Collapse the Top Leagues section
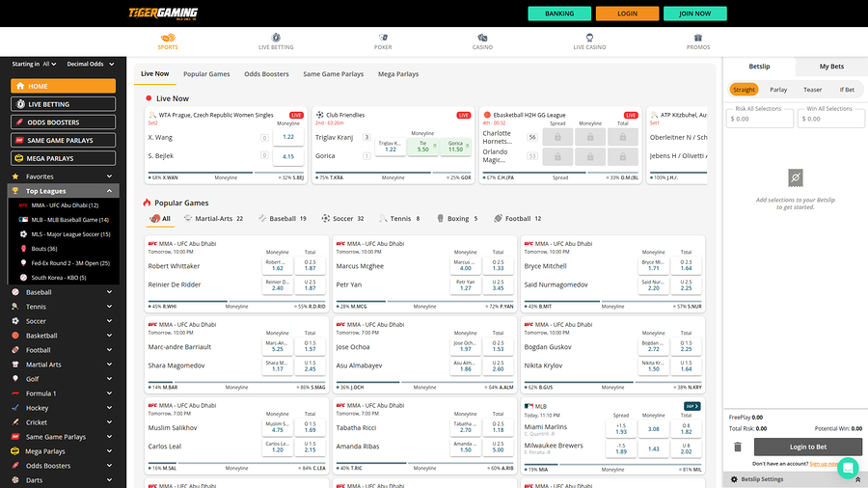 pyautogui.click(x=109, y=191)
